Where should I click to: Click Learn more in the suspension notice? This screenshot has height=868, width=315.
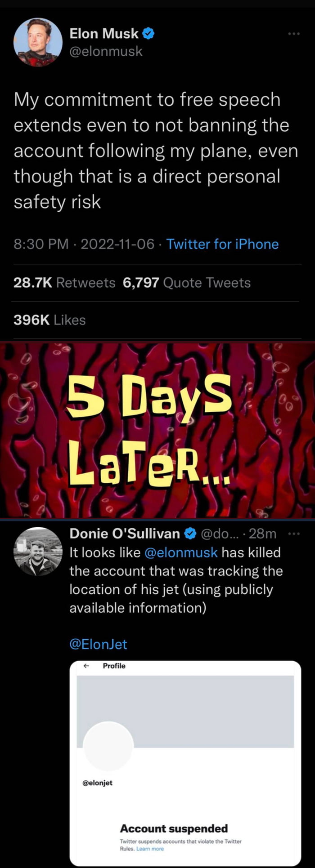pyautogui.click(x=150, y=849)
